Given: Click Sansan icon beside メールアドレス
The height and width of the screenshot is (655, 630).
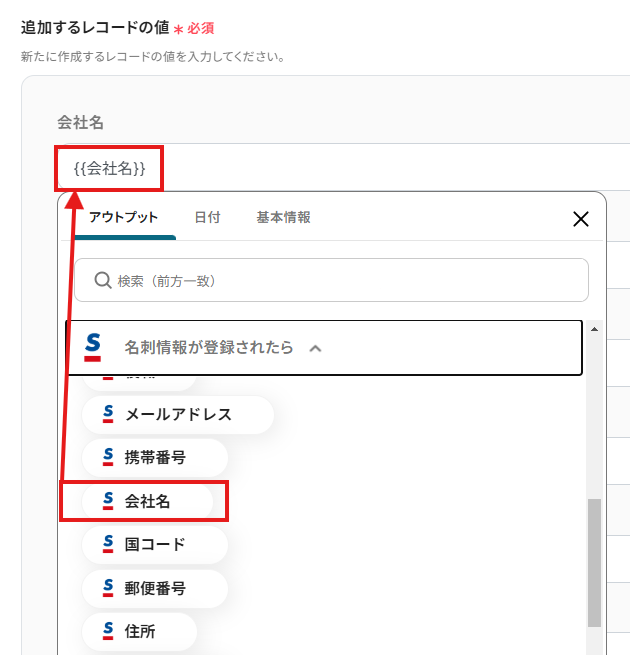Looking at the screenshot, I should coord(108,414).
